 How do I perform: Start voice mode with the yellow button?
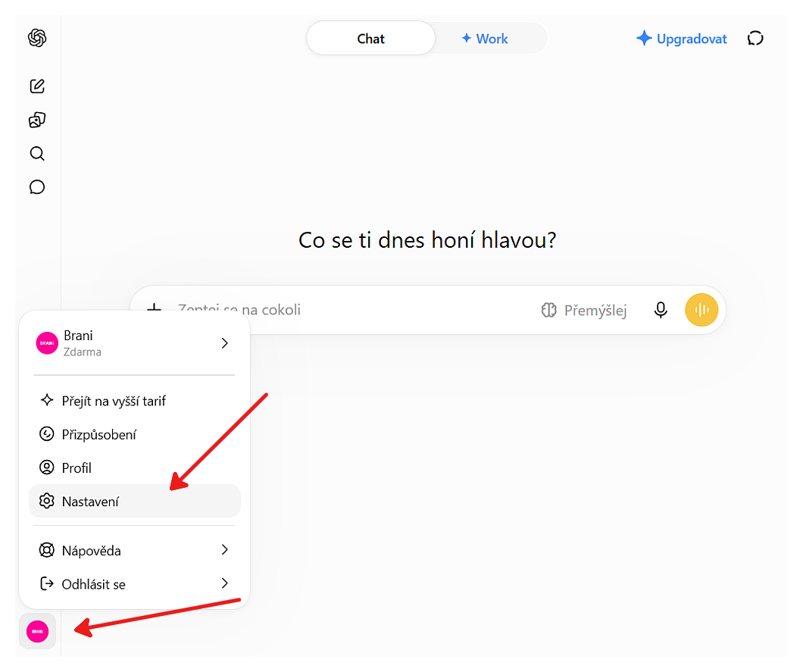(701, 310)
